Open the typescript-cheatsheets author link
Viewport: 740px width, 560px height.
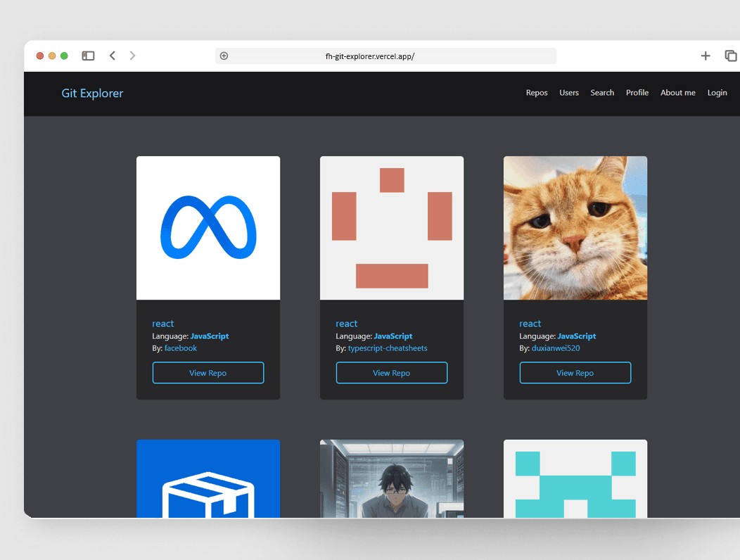(388, 348)
